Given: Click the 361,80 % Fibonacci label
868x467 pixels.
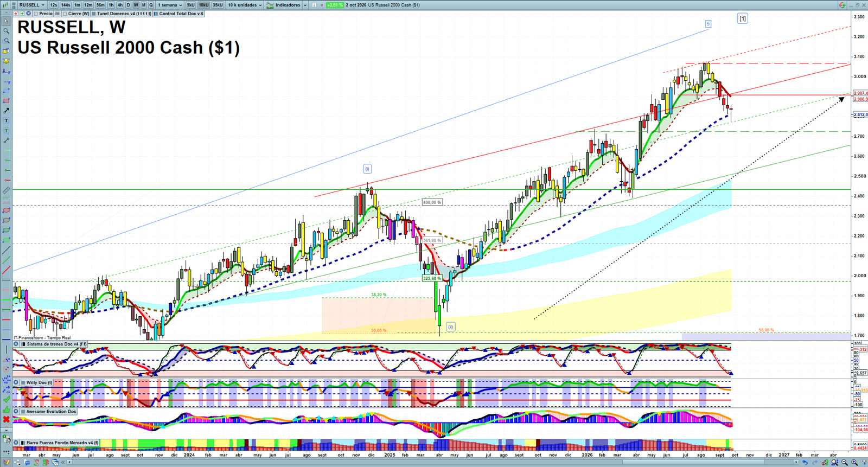Looking at the screenshot, I should click(x=432, y=240).
